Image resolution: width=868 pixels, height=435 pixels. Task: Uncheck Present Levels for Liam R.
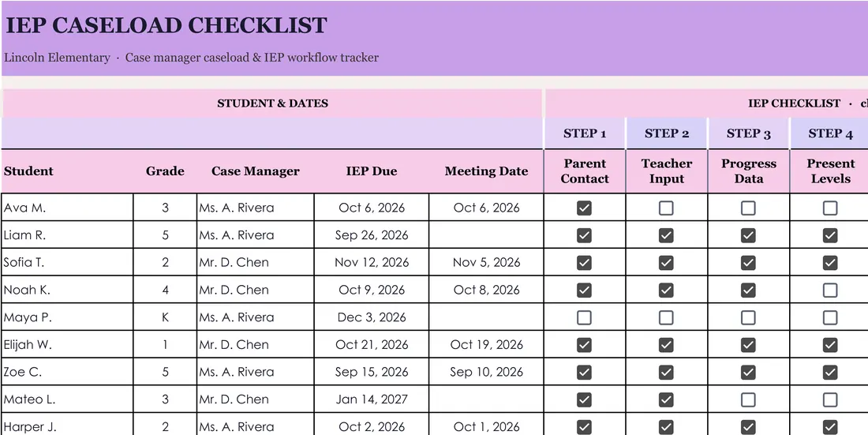point(830,235)
